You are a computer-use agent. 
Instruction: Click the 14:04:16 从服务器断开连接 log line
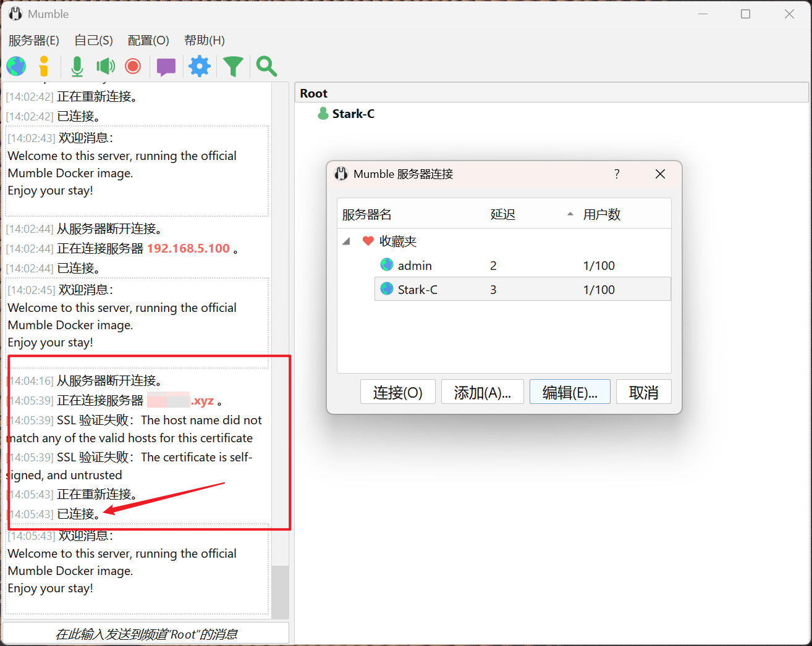(x=84, y=380)
